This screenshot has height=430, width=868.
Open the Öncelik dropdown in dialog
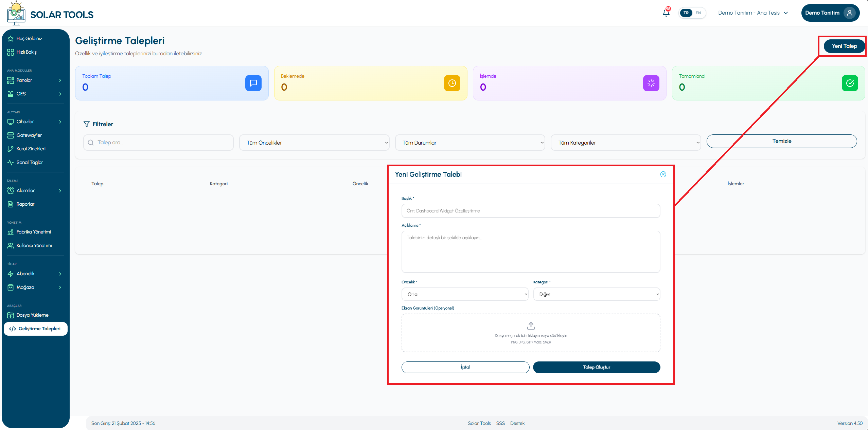click(x=465, y=294)
